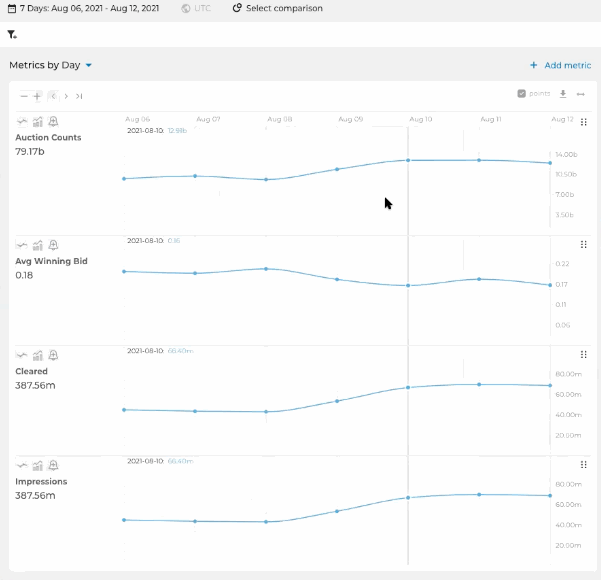The image size is (601, 580).
Task: Open the UTC timezone selector
Action: [196, 8]
